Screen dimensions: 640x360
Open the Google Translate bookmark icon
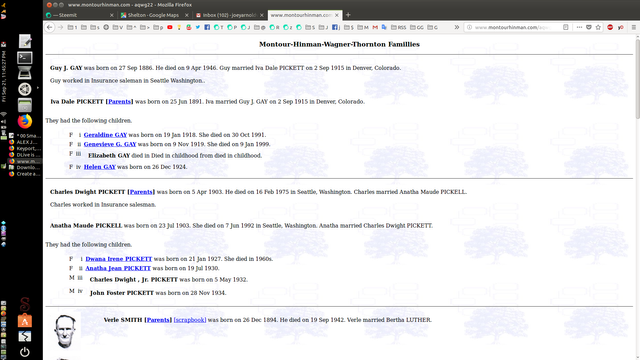click(x=384, y=27)
